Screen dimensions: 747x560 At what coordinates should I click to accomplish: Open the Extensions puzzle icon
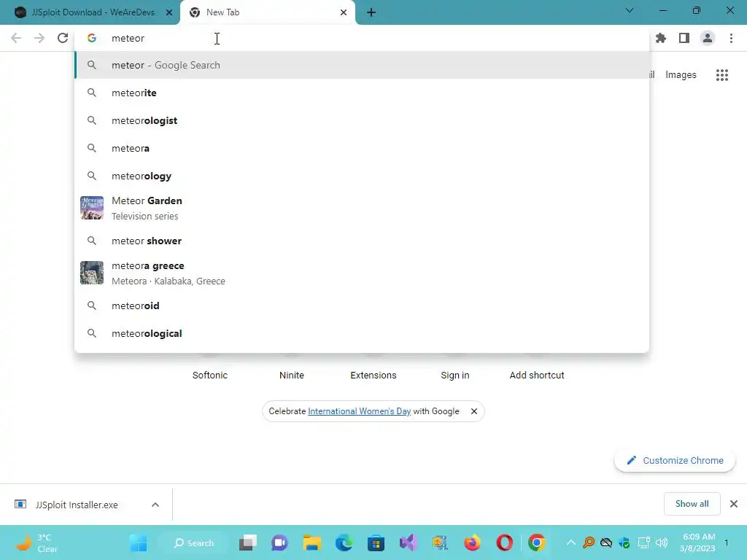click(x=661, y=38)
